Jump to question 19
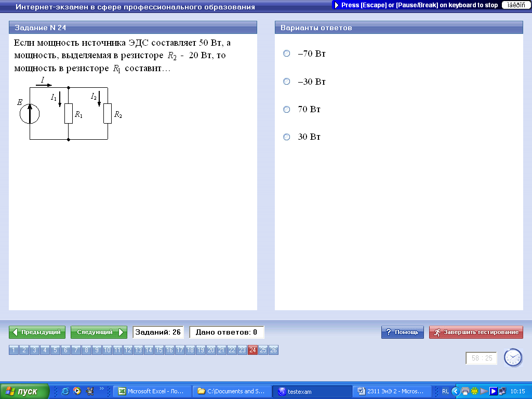532x399 pixels. click(x=201, y=350)
